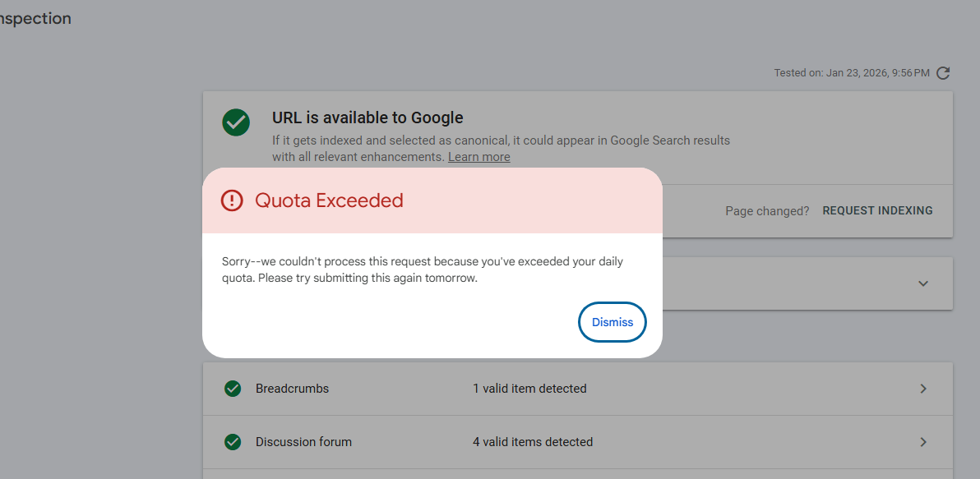Click the '4 valid items detected' text

click(x=533, y=442)
